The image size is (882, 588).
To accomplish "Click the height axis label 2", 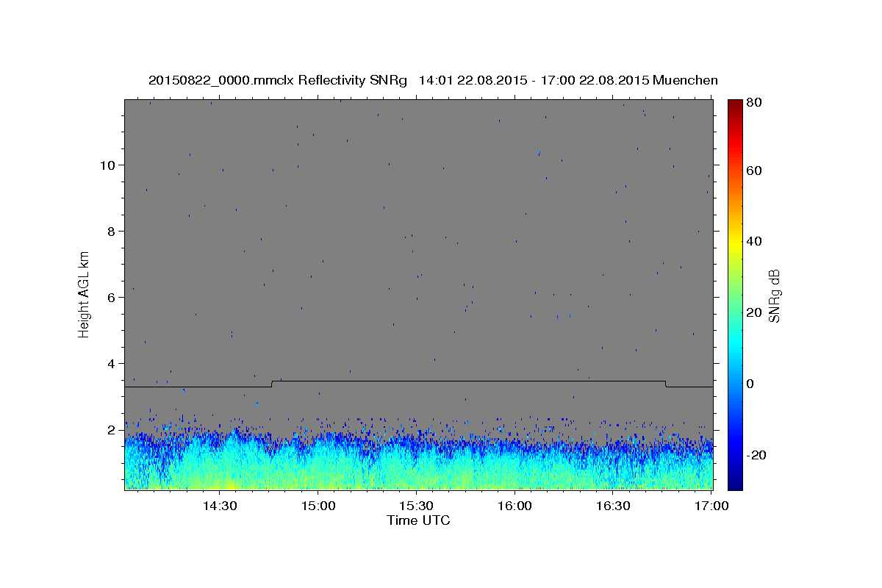I will point(113,429).
